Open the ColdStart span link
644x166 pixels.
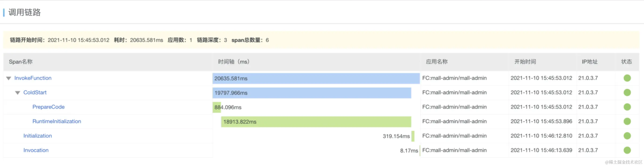[x=35, y=93]
